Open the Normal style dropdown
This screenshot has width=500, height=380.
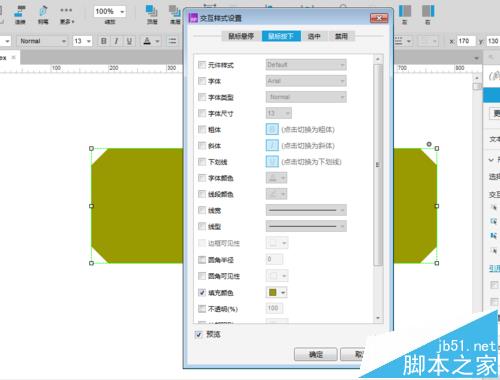click(63, 41)
